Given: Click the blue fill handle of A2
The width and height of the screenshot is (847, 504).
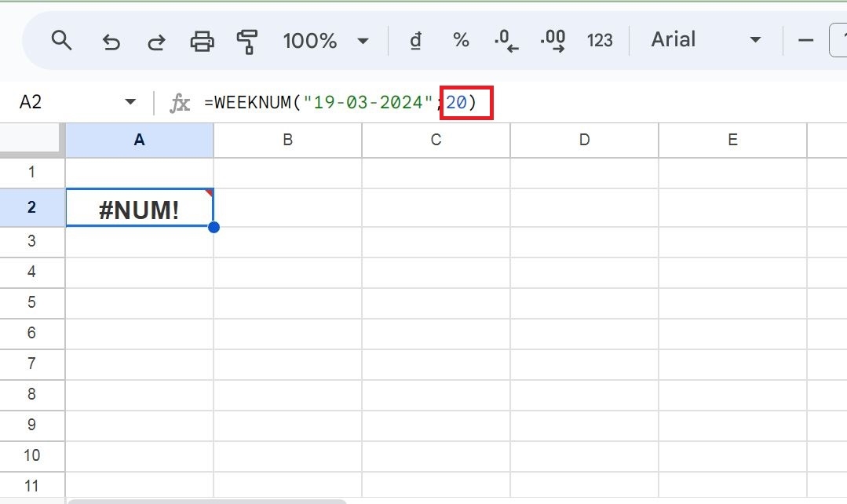Looking at the screenshot, I should pos(214,227).
